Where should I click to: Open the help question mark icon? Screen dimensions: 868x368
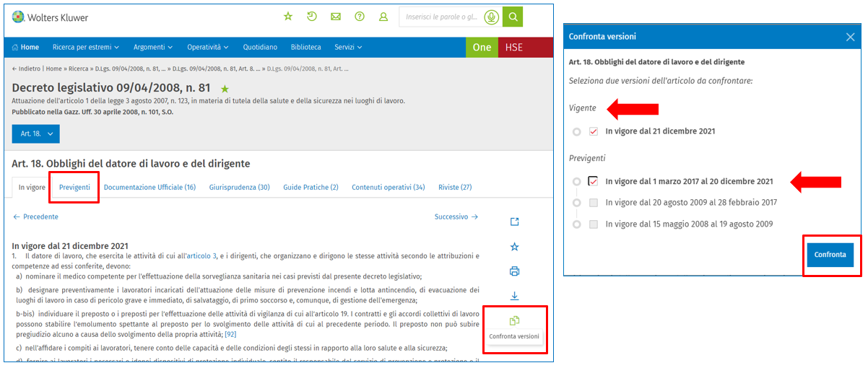360,17
